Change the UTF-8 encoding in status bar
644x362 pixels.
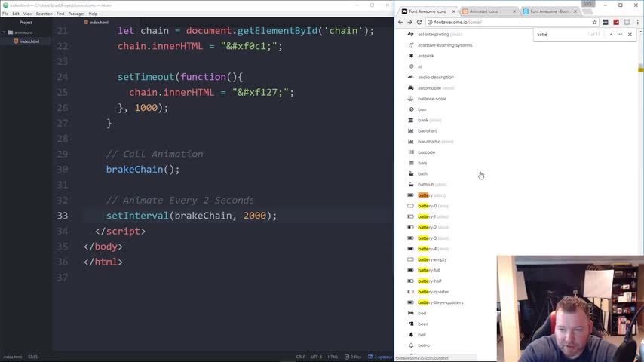(316, 357)
